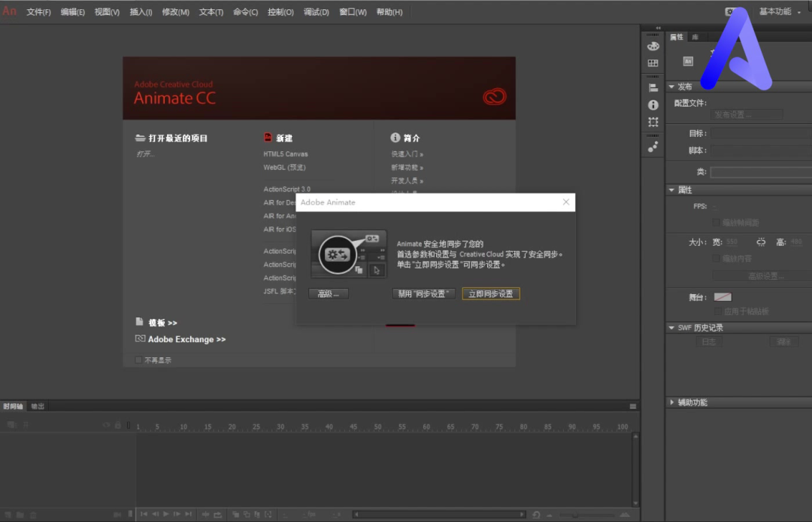Toggle all layers visibility eye icon

tap(107, 425)
